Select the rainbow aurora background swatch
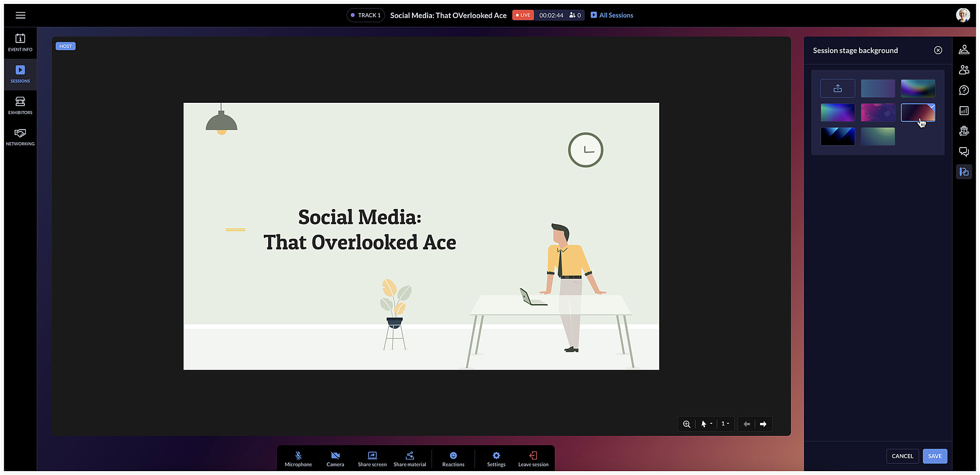Screen dimensions: 980x475 click(918, 88)
